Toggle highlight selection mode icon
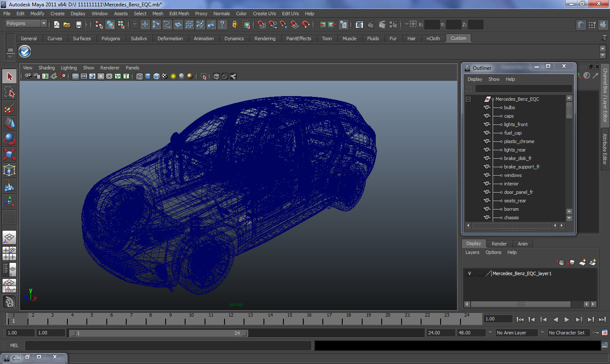 pos(246,25)
